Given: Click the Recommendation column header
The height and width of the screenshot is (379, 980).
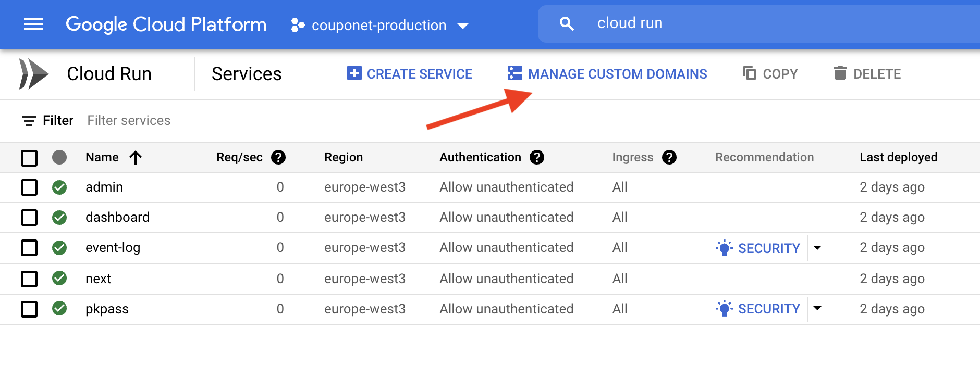Looking at the screenshot, I should (x=764, y=157).
